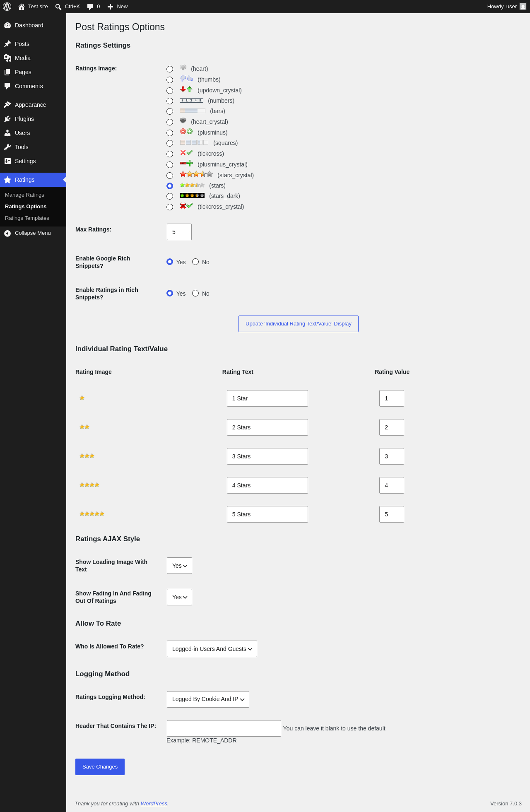Click the Collapse Menu arrow icon

pos(7,233)
